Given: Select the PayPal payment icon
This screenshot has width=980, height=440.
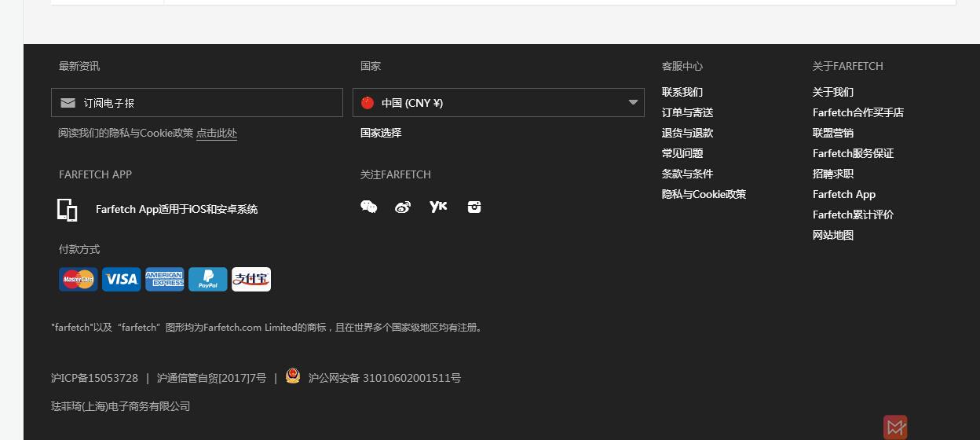Looking at the screenshot, I should point(208,279).
